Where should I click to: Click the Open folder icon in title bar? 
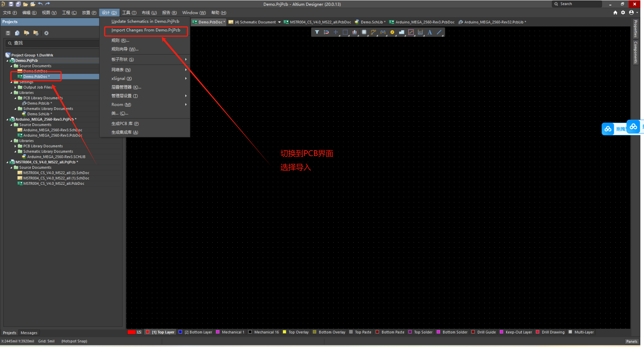[25, 4]
